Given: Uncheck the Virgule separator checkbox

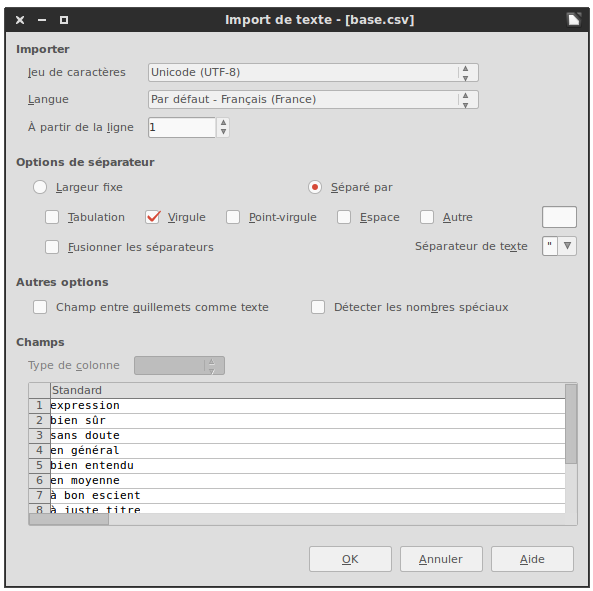Looking at the screenshot, I should 153,217.
